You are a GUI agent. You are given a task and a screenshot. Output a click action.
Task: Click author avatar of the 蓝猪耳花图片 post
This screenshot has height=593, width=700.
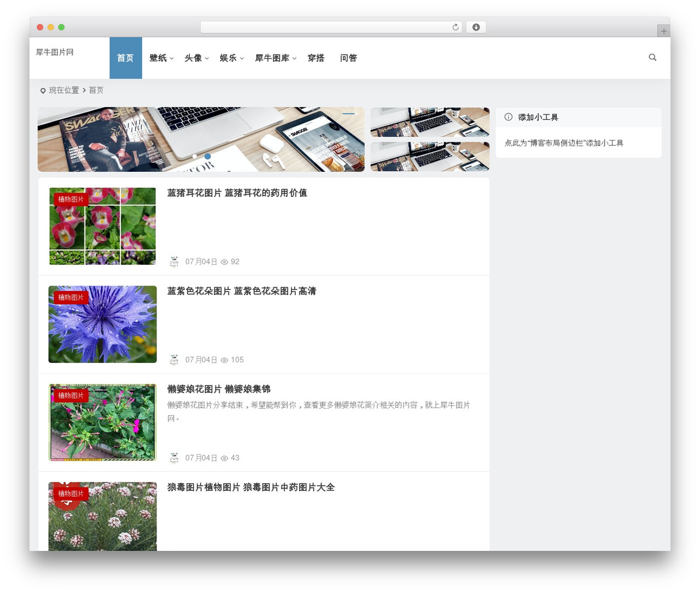(x=174, y=261)
